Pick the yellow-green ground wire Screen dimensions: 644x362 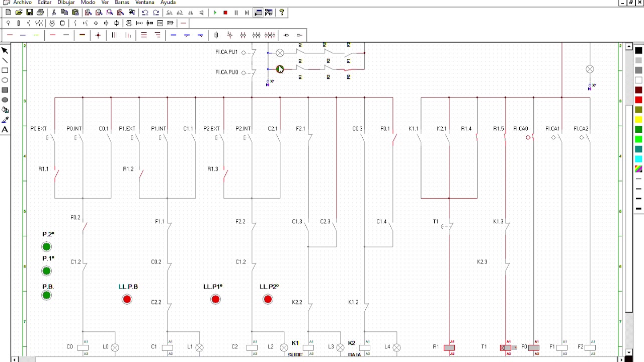click(36, 35)
